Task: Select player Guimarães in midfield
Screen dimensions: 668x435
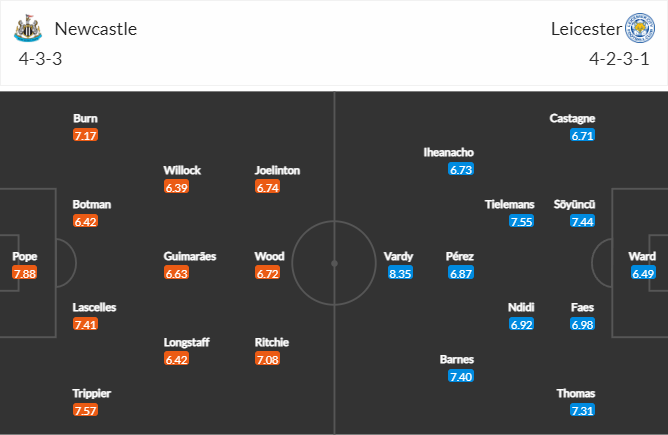Action: click(190, 256)
